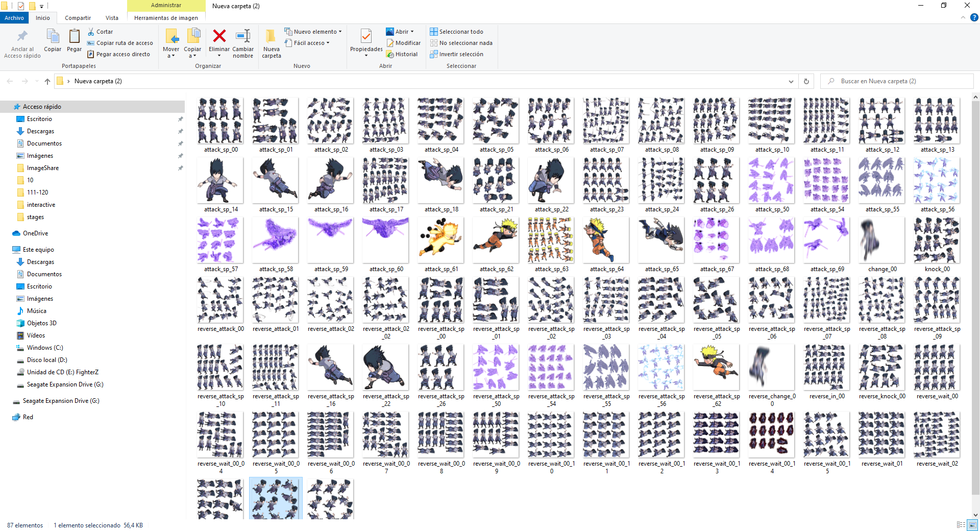The height and width of the screenshot is (531, 980).
Task: Click Seleccionar todo
Action: 456,32
